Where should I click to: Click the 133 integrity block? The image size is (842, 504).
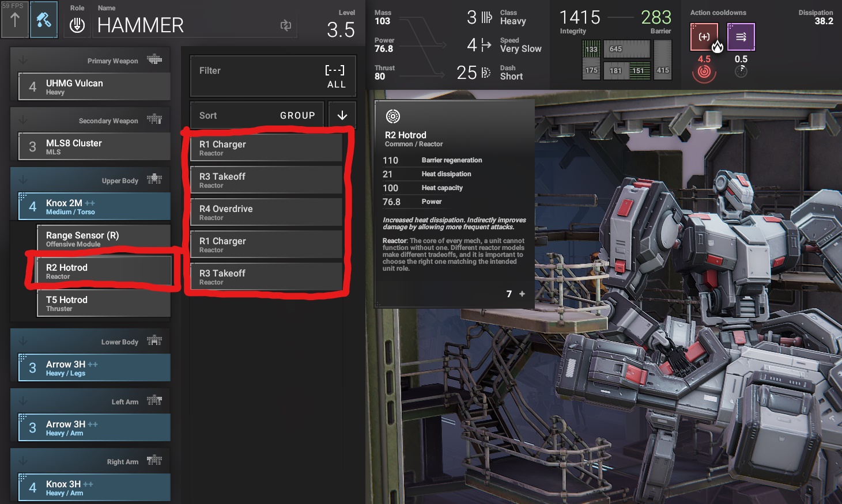click(x=591, y=49)
